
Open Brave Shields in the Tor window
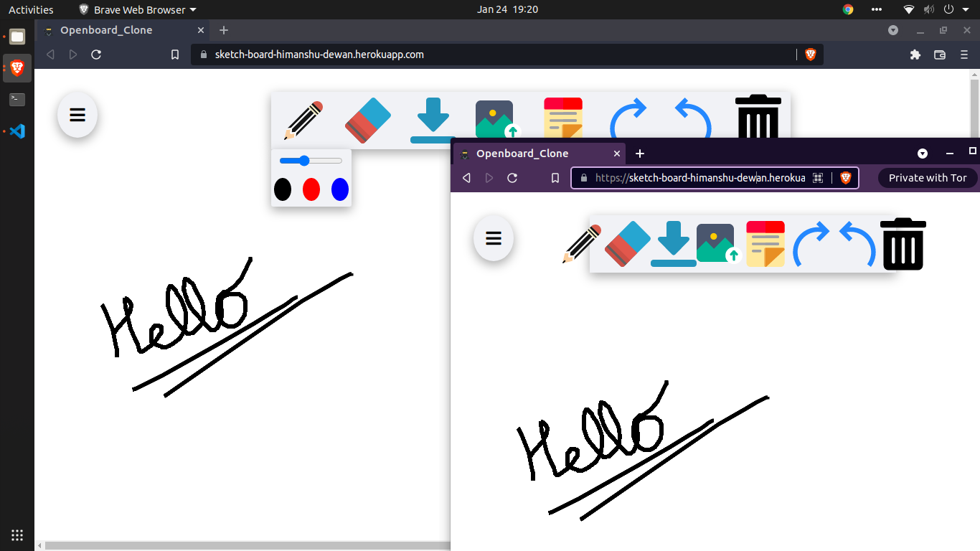(846, 177)
